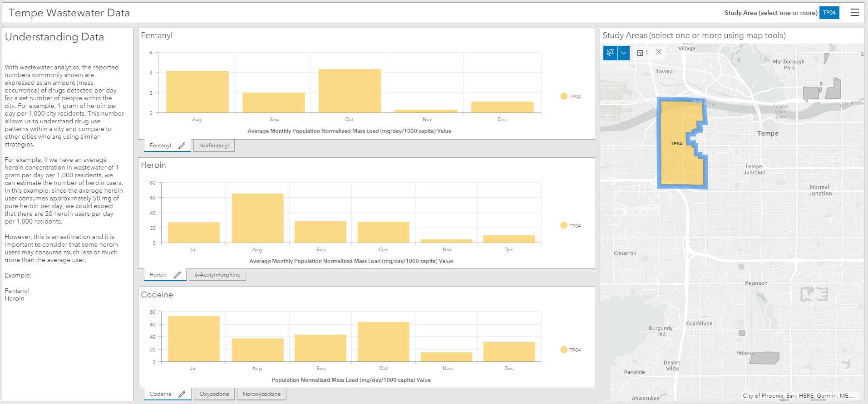
Task: Click the August bar in the Heroin chart
Action: 257,218
